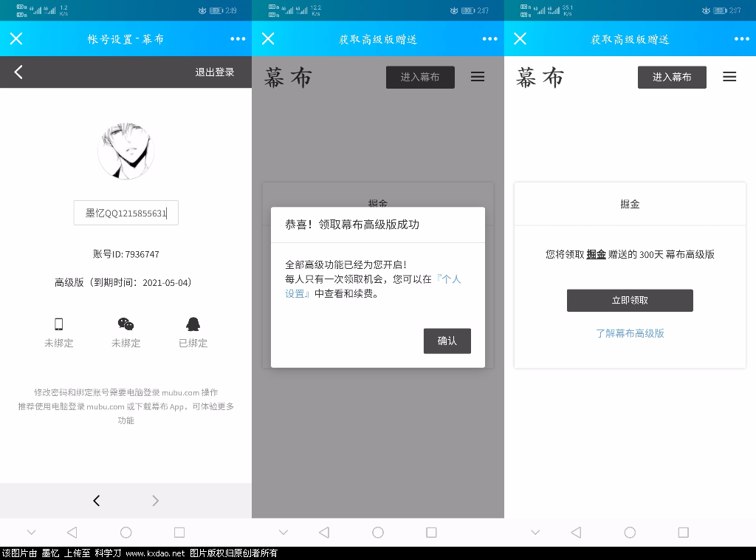Tap the WeChat binding icon marked 未绑定
Screen dimensions: 756x560
pos(126,324)
